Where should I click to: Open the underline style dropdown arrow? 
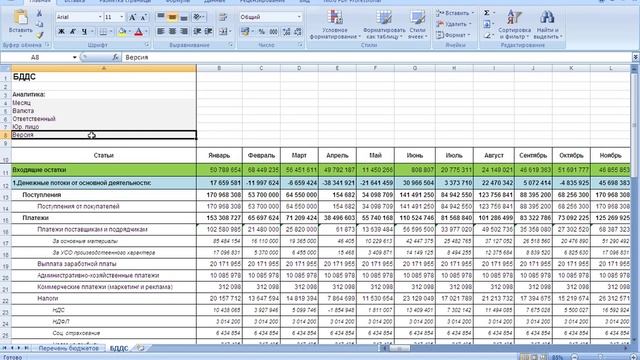point(92,31)
